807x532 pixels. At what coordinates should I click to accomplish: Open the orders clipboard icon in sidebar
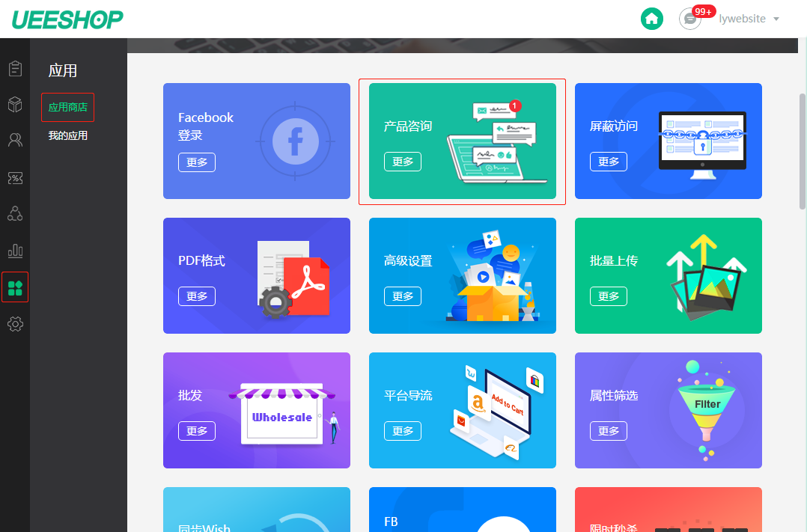(x=16, y=68)
